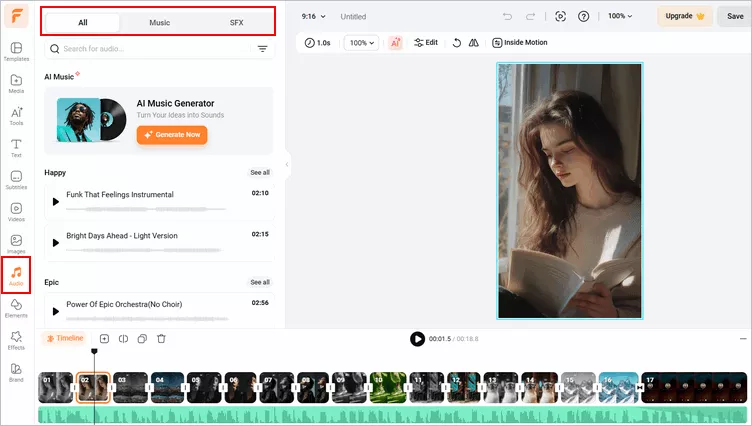Delete the selected scene with trash icon
The image size is (752, 426).
pyautogui.click(x=161, y=339)
